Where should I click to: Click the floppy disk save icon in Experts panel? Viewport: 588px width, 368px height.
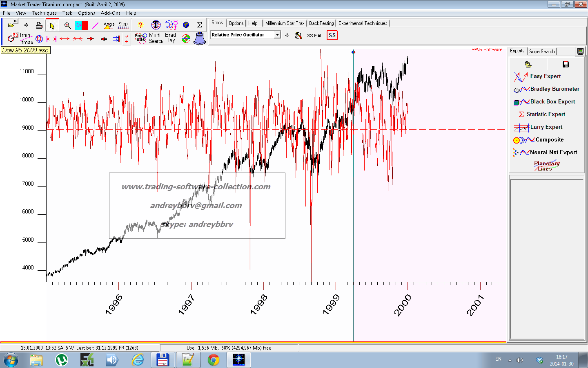pos(566,64)
